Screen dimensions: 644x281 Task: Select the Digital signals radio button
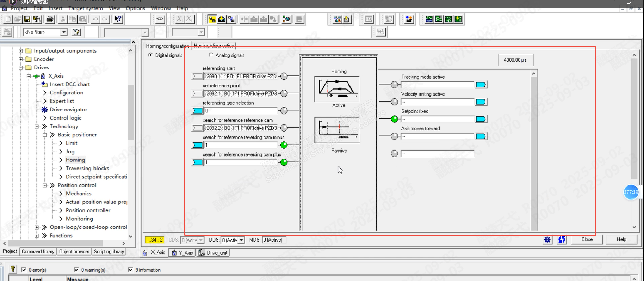click(x=150, y=55)
